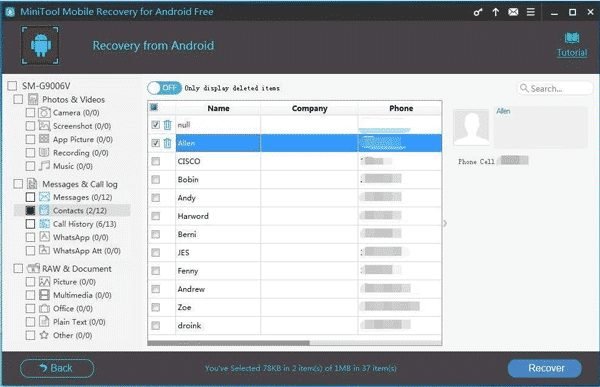This screenshot has height=387, width=600.
Task: Check the CISCO contact checkbox
Action: click(155, 162)
